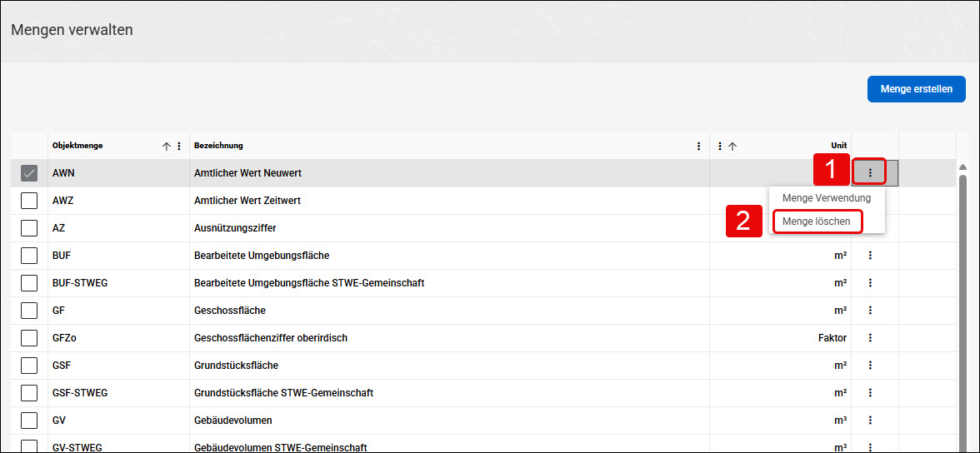Sort by Objektmenge using arrow

[167, 147]
